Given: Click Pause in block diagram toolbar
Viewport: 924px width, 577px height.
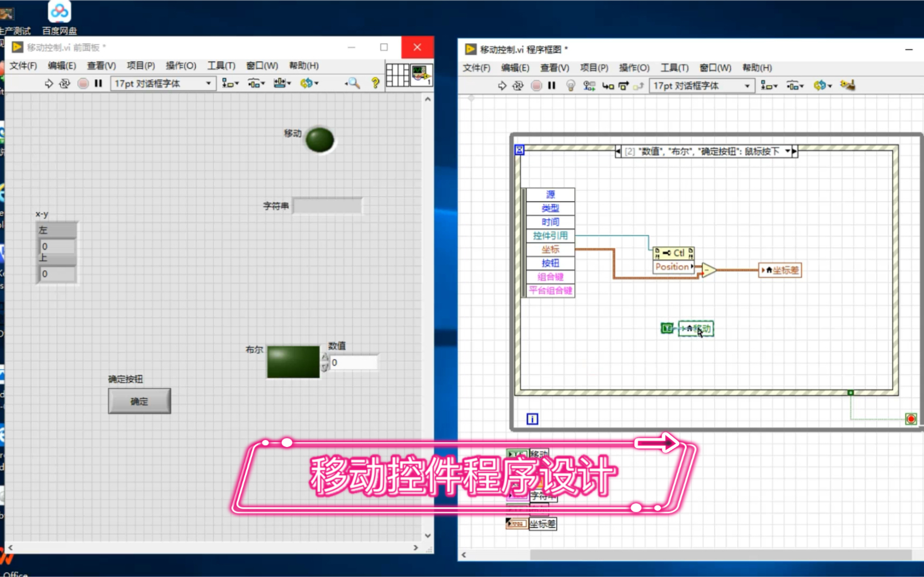Looking at the screenshot, I should [552, 86].
